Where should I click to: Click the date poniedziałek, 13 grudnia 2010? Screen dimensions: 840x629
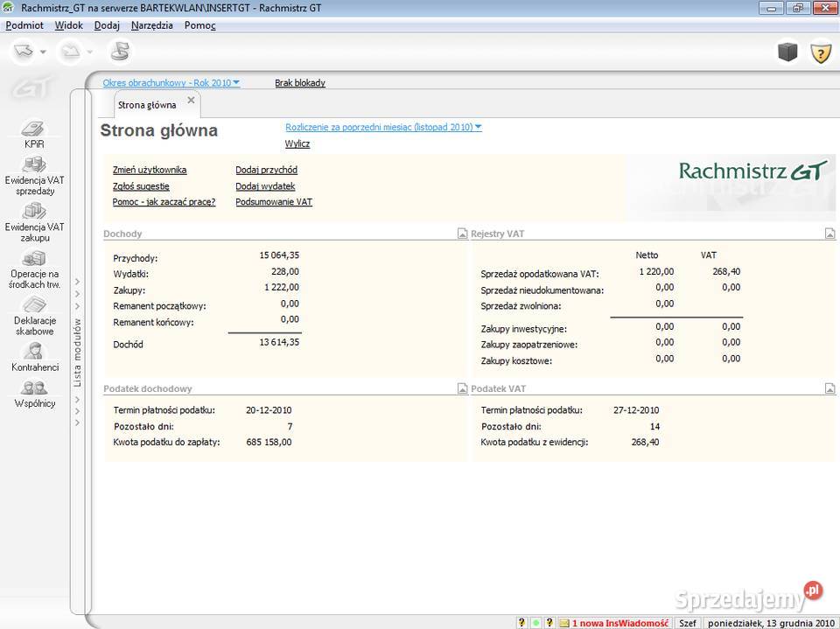point(771,623)
